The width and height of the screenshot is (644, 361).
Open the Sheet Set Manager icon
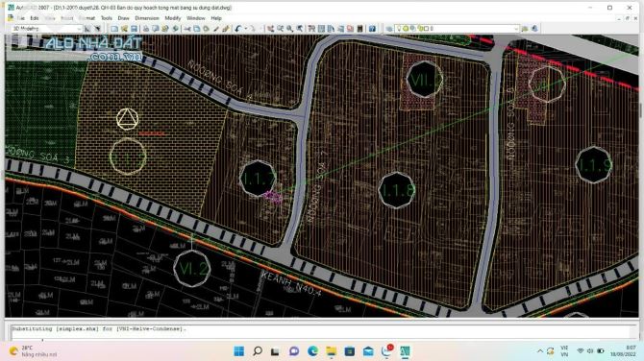(x=341, y=28)
